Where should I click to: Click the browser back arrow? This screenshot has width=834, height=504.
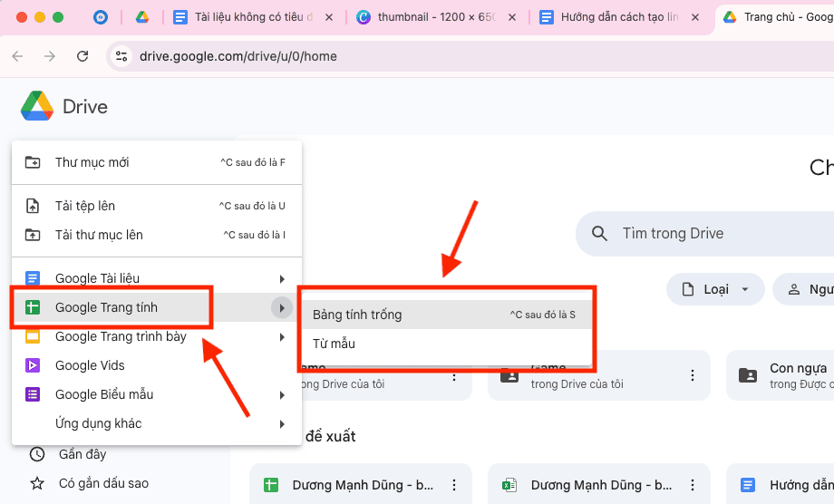tap(17, 56)
